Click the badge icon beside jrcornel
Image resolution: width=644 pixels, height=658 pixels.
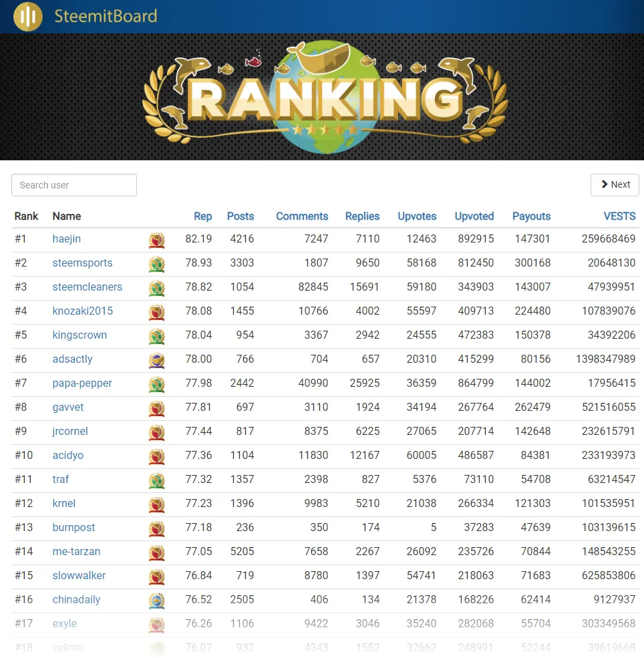[157, 433]
